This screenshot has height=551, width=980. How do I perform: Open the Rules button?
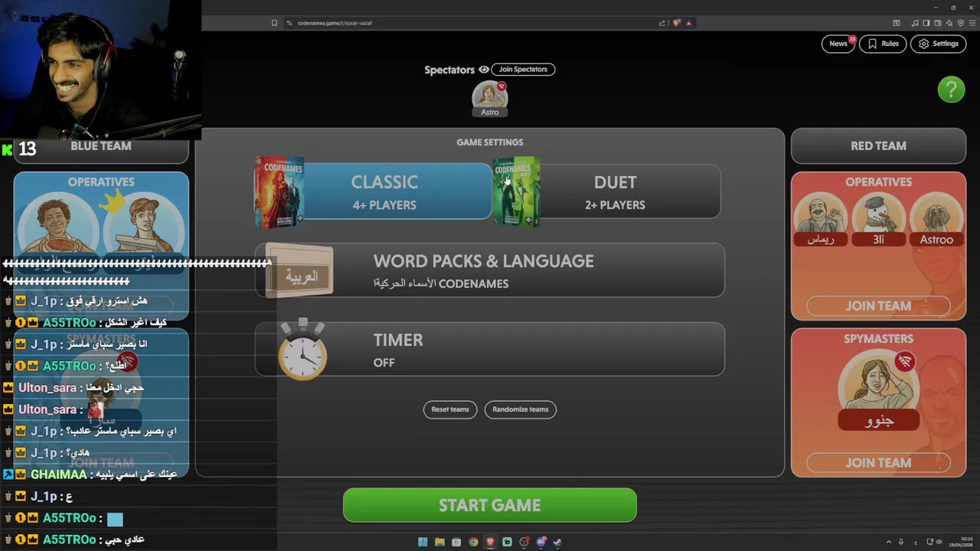click(x=882, y=44)
